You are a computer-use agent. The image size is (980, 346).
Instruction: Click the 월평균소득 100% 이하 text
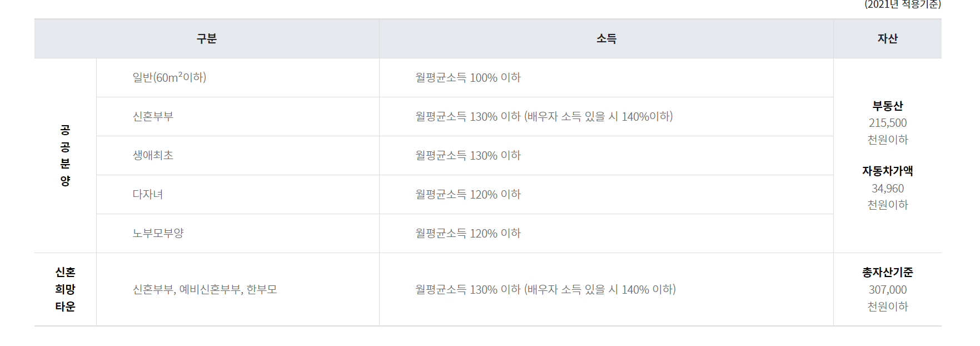tap(468, 77)
